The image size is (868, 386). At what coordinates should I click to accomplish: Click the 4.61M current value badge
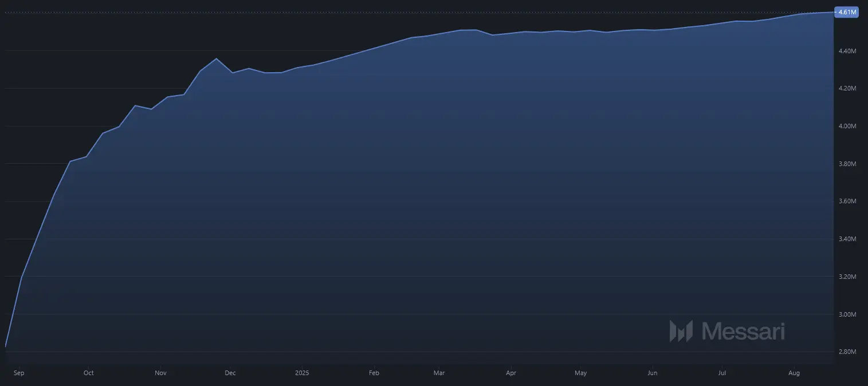click(846, 12)
